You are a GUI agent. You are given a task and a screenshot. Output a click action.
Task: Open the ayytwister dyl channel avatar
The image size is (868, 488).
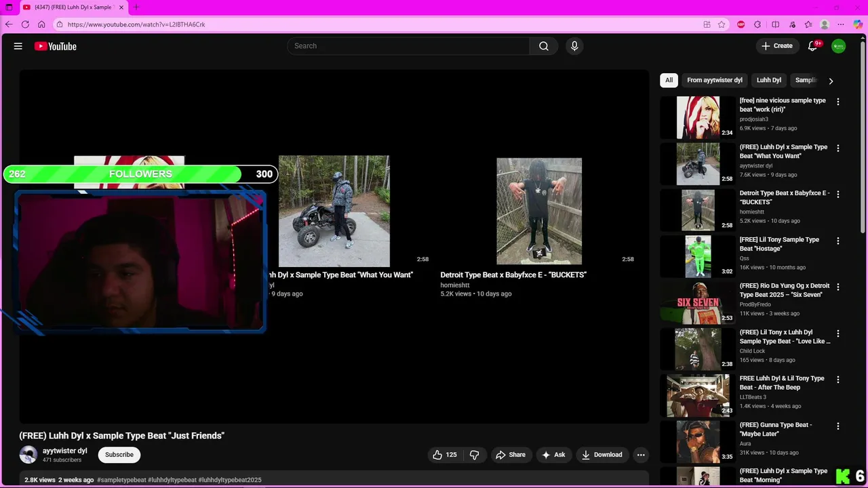(x=28, y=455)
